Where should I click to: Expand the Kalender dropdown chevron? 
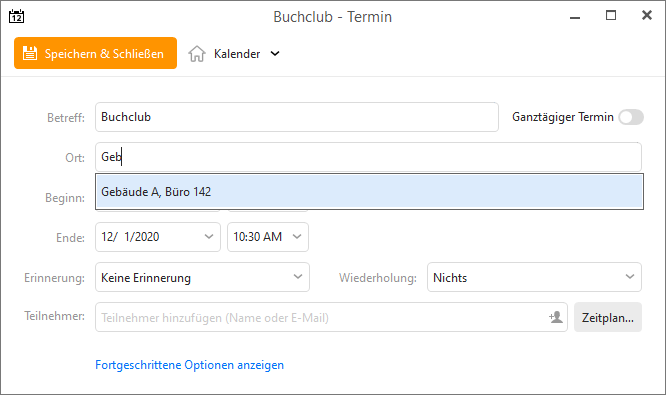[275, 54]
